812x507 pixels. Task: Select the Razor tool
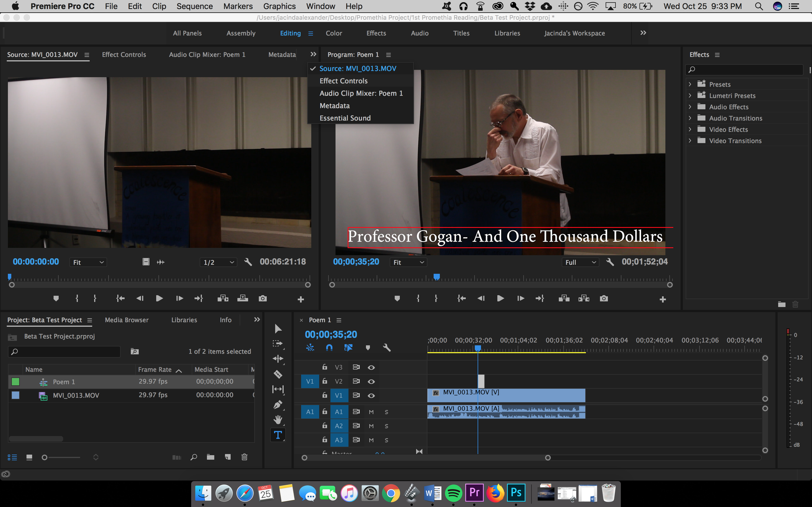[x=278, y=374]
